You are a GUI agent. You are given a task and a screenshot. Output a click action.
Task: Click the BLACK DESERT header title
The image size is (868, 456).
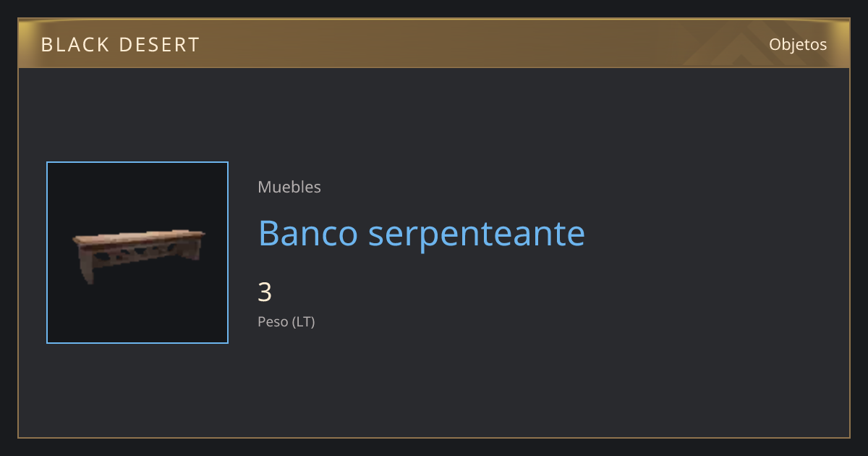click(120, 45)
